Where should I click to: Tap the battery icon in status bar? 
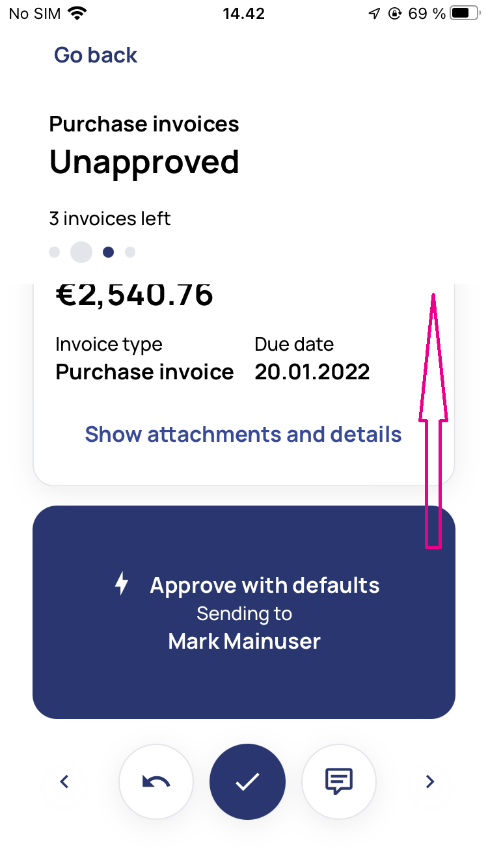coord(465,13)
